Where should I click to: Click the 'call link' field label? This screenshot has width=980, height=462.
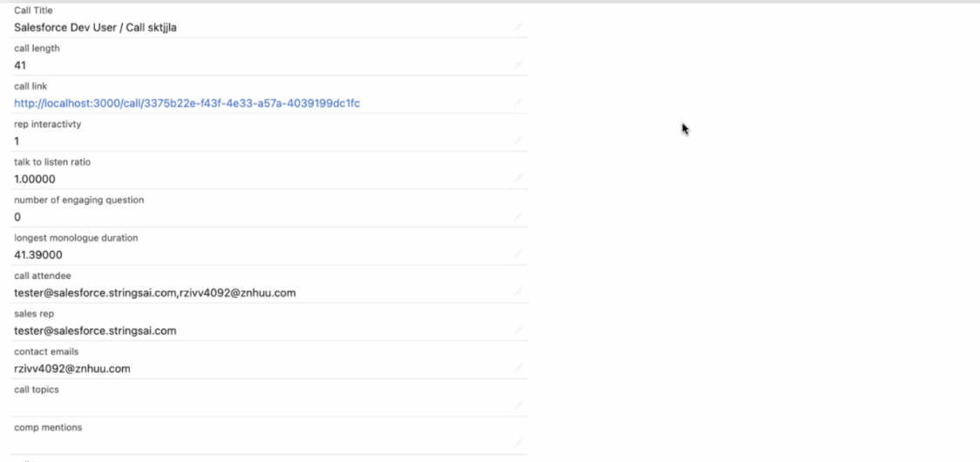[x=31, y=86]
